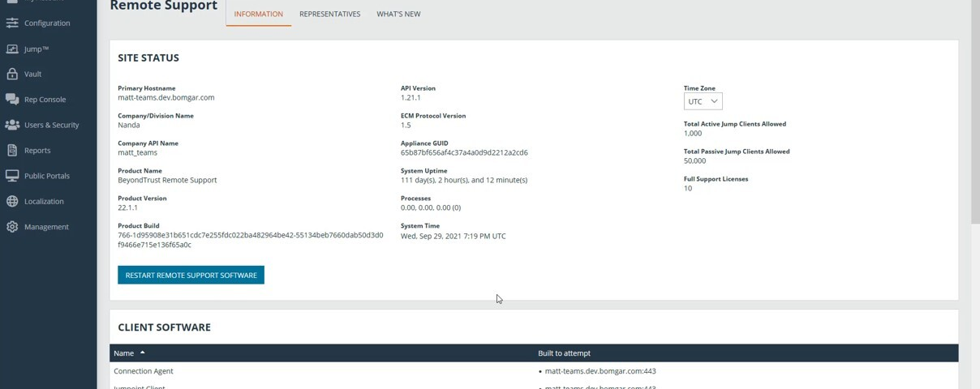Open the What's New tab
Image resolution: width=980 pixels, height=389 pixels.
[398, 14]
